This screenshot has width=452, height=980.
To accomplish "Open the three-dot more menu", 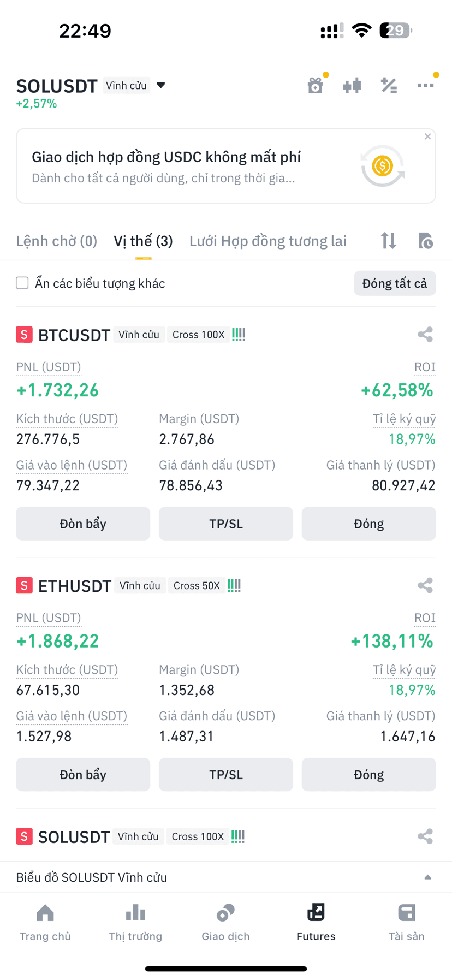I will coord(425,85).
